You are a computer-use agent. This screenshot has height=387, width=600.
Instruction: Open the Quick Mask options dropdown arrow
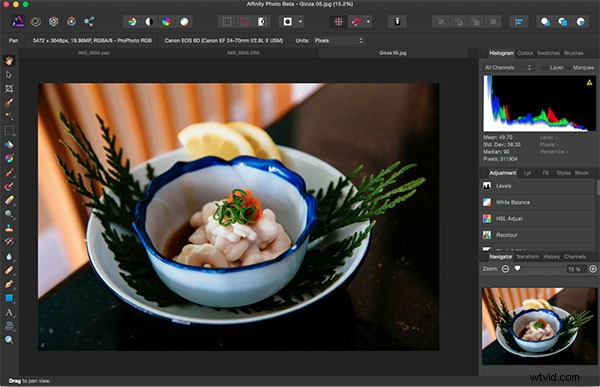pyautogui.click(x=301, y=22)
